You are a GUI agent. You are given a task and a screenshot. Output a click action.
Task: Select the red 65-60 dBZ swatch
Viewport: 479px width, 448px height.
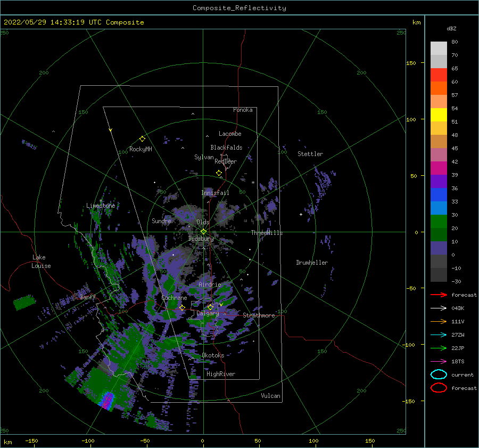click(x=439, y=75)
